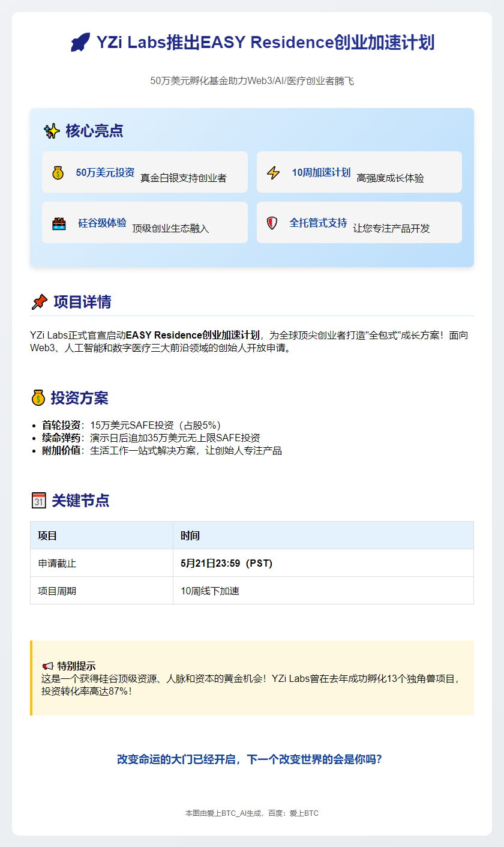Viewport: 504px width, 847px height.
Task: Select the 50万美元投资 highlight label
Action: click(x=105, y=172)
